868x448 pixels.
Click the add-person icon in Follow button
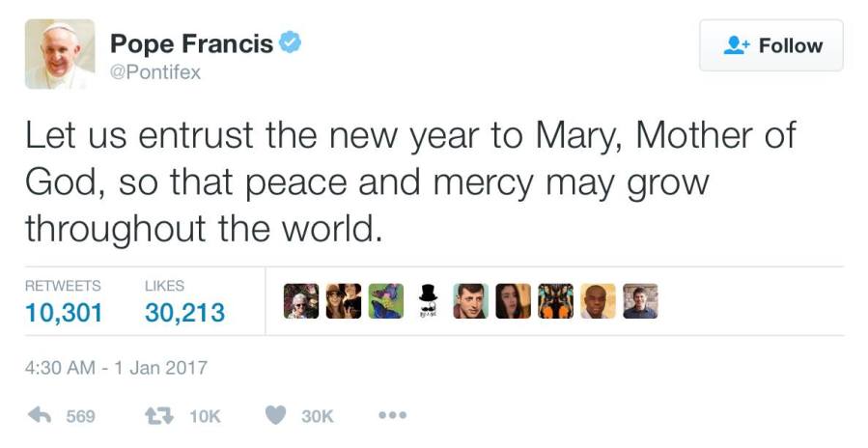coord(737,45)
